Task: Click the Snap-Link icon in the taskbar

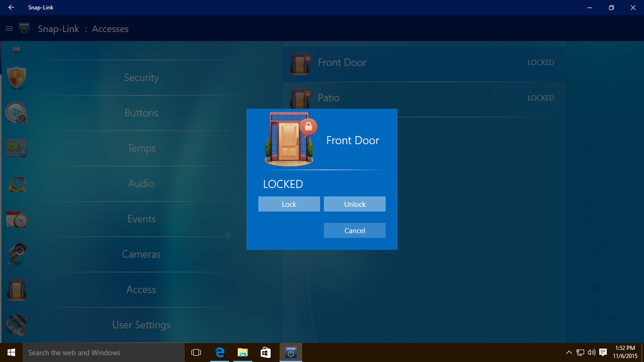Action: 290,352
